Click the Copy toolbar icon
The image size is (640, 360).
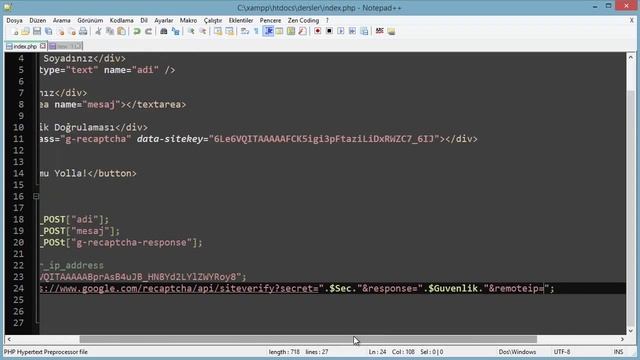click(x=110, y=31)
